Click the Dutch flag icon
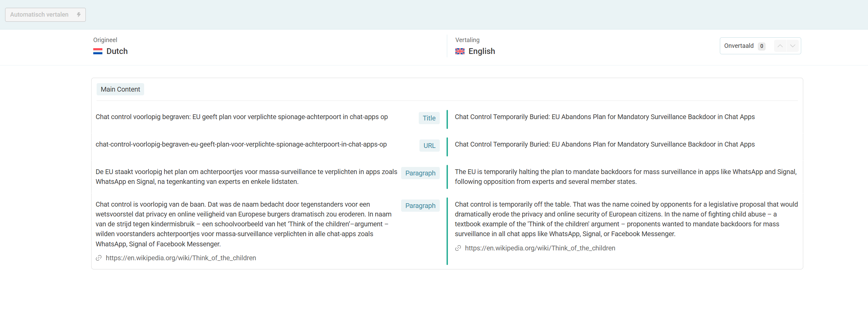The width and height of the screenshot is (868, 322). click(x=98, y=51)
